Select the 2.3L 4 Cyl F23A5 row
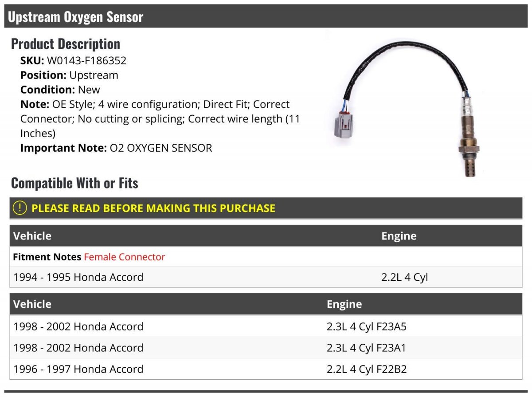This screenshot has width=532, height=397. pyautogui.click(x=266, y=326)
